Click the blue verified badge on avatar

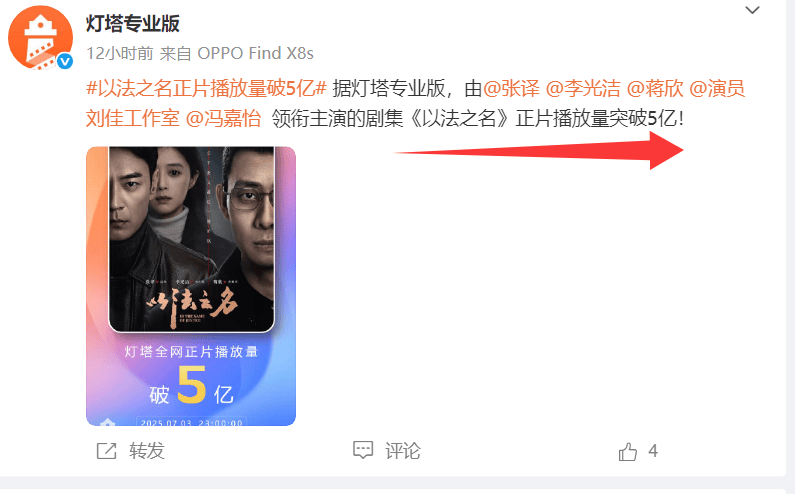point(64,61)
